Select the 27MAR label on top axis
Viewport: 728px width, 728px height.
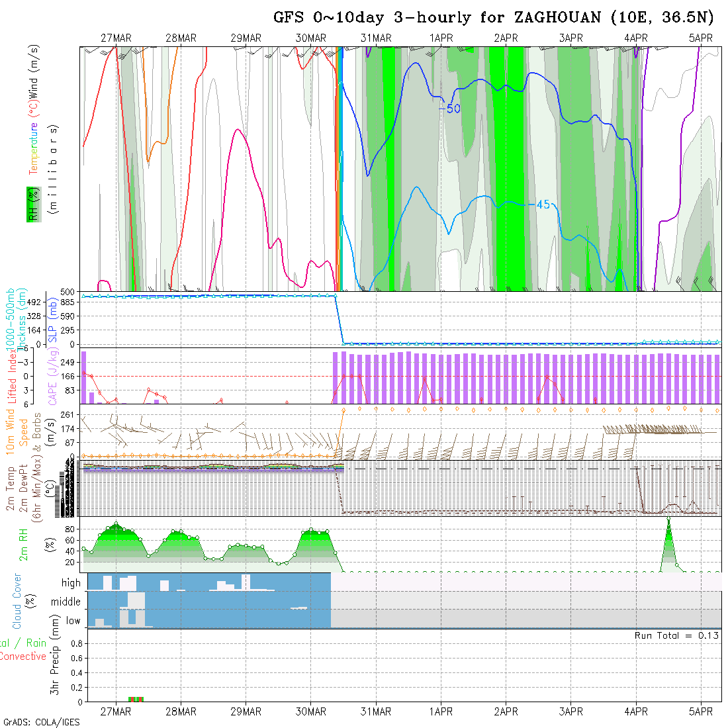coord(116,38)
